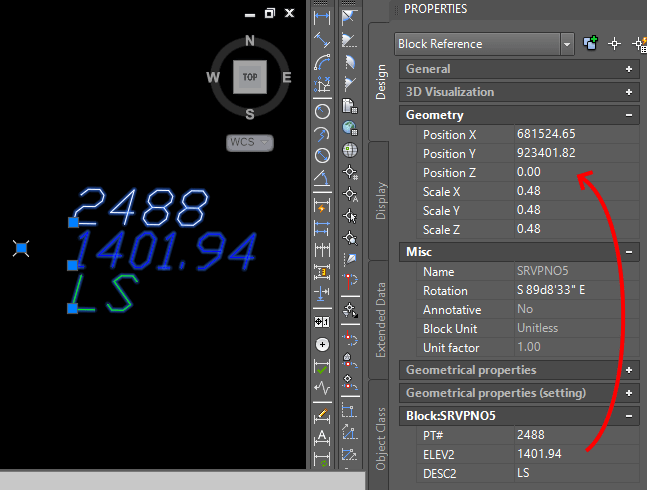
Task: Open the Block Reference object type dropdown
Action: [567, 44]
